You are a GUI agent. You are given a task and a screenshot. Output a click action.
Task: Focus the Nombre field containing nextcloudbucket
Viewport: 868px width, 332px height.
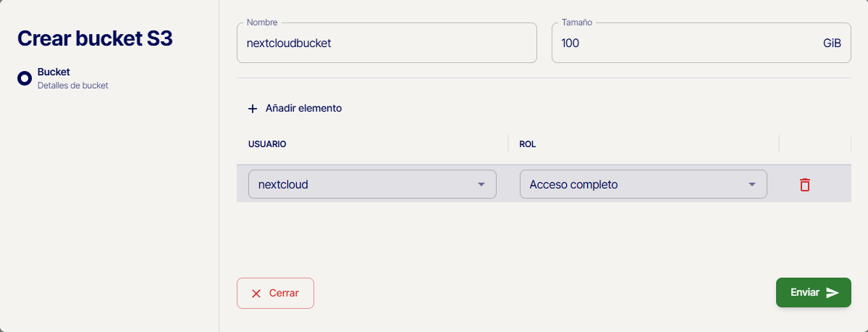[x=387, y=43]
